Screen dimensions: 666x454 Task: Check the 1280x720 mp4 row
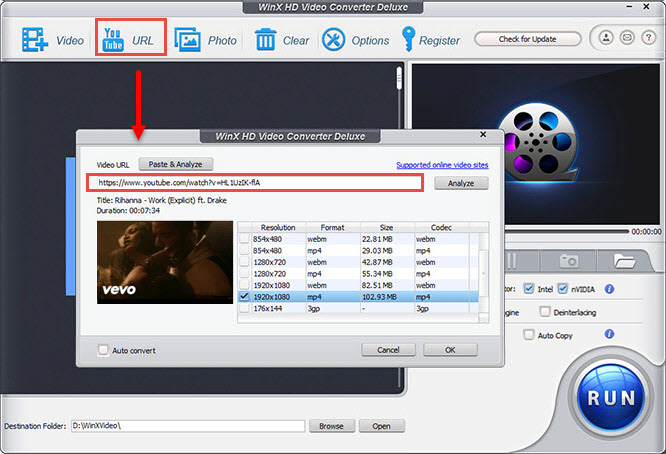[x=244, y=274]
